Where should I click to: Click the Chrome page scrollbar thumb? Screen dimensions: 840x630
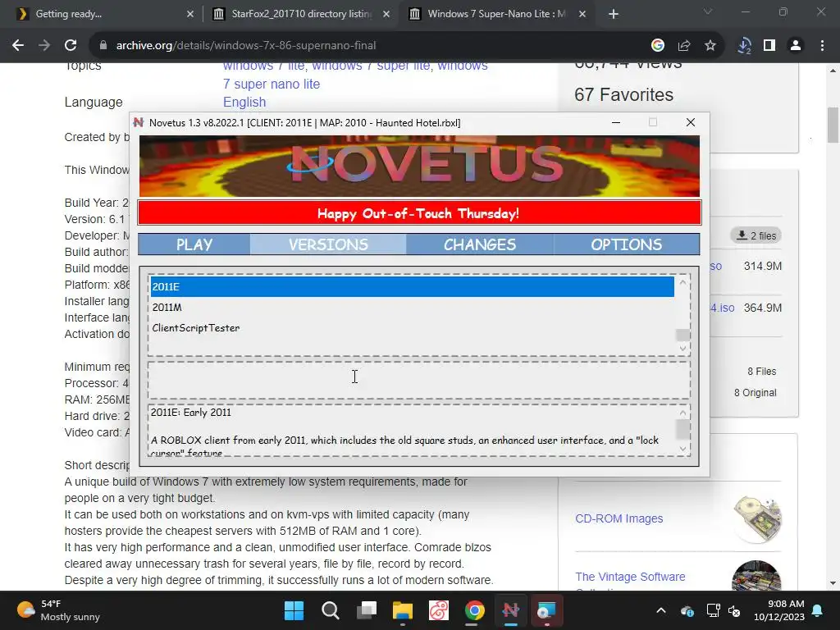(x=833, y=126)
